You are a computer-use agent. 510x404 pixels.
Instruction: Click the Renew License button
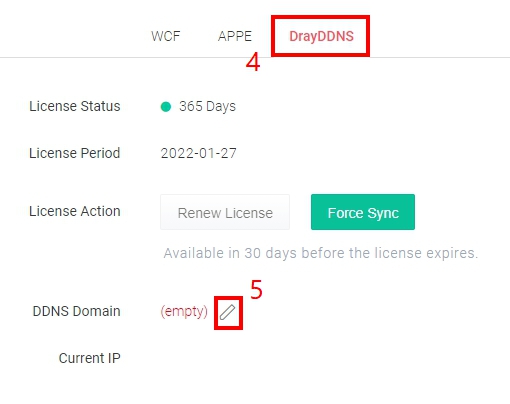pos(225,212)
